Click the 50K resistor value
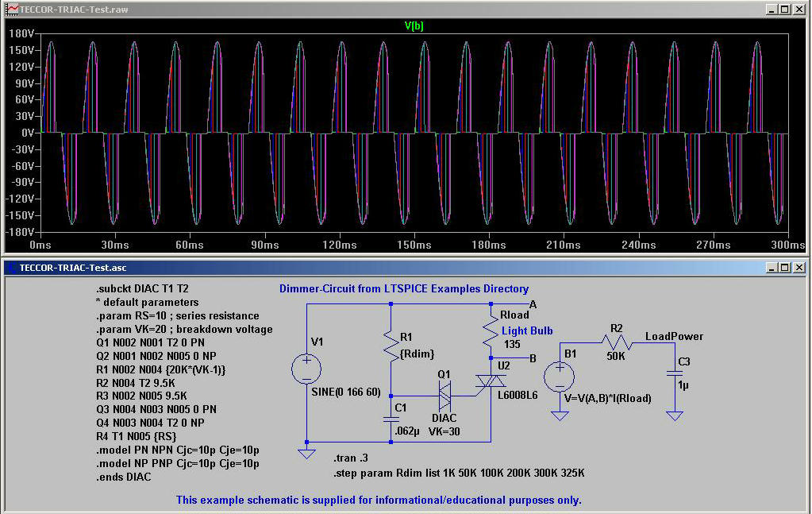812x514 pixels. click(616, 357)
